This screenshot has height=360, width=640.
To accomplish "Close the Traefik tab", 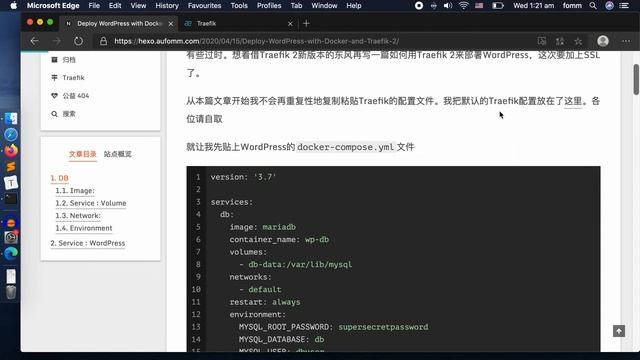I will (290, 24).
